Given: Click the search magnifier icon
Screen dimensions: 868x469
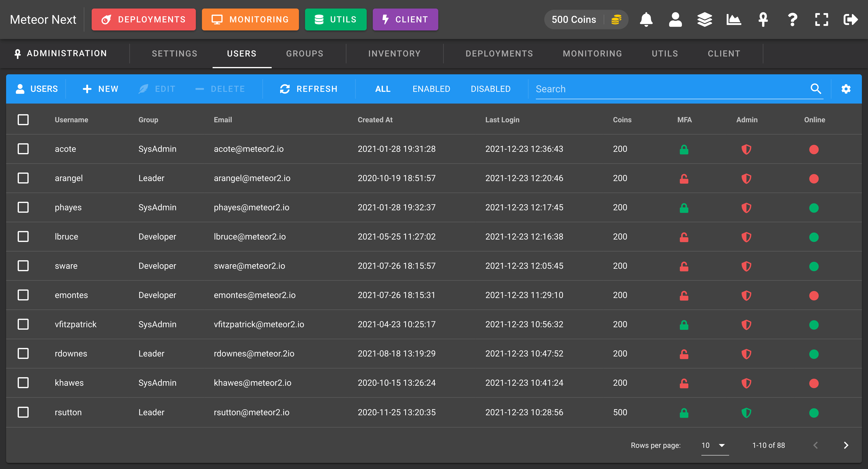Looking at the screenshot, I should (816, 89).
